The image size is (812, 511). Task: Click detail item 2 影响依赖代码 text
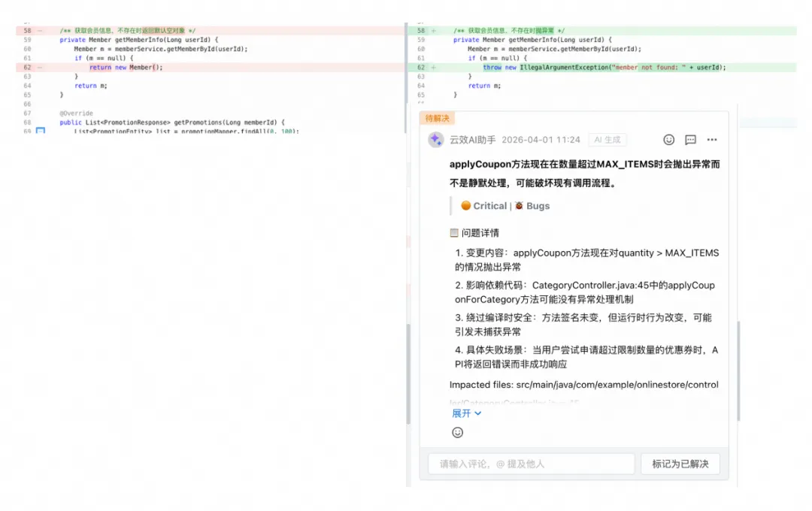[x=585, y=292]
